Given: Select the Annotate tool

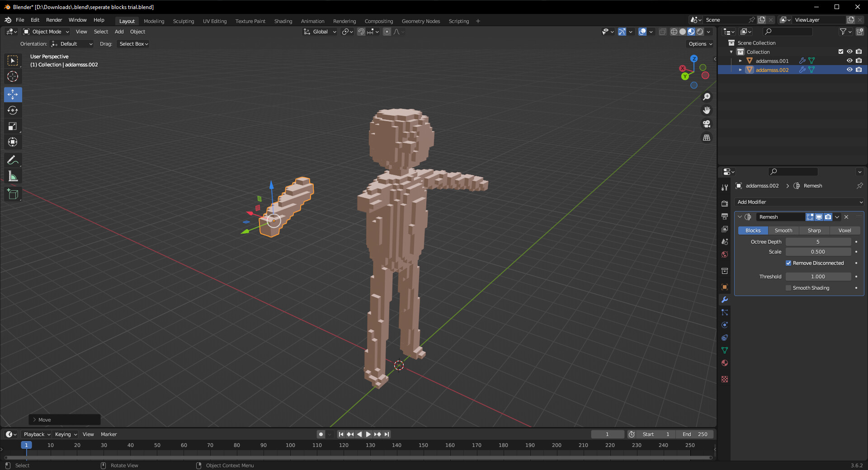Looking at the screenshot, I should (13, 160).
